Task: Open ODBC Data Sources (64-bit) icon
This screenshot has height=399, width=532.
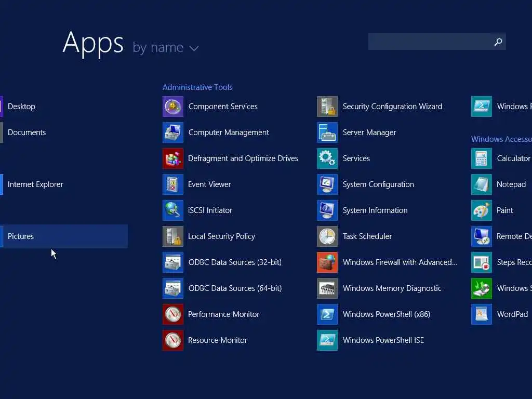Action: pyautogui.click(x=172, y=288)
